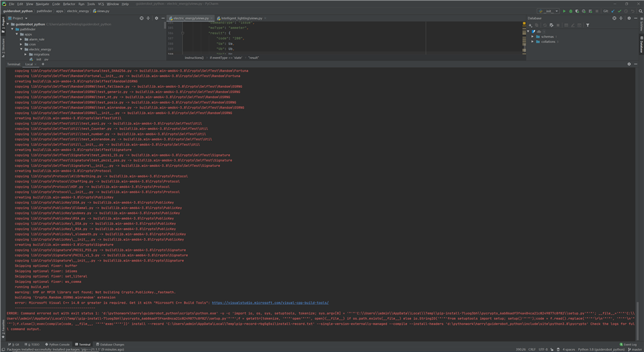Open the Database Changes tool window
The height and width of the screenshot is (352, 644).
pyautogui.click(x=110, y=345)
